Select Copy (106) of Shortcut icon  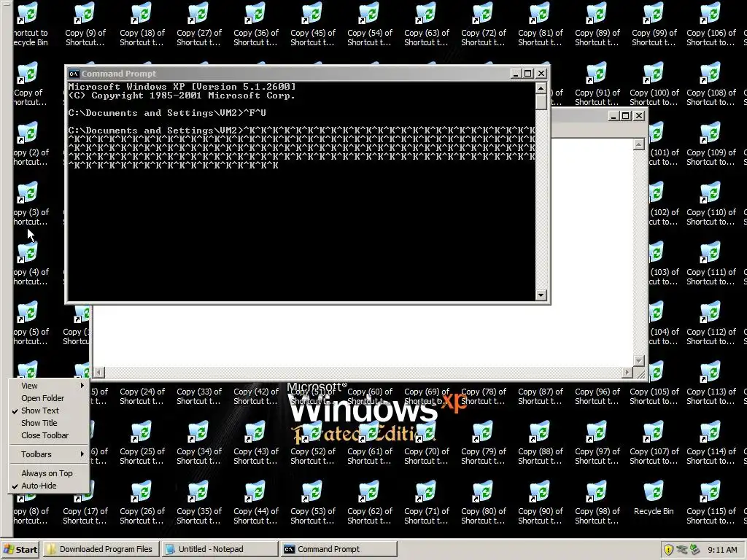[x=711, y=23]
